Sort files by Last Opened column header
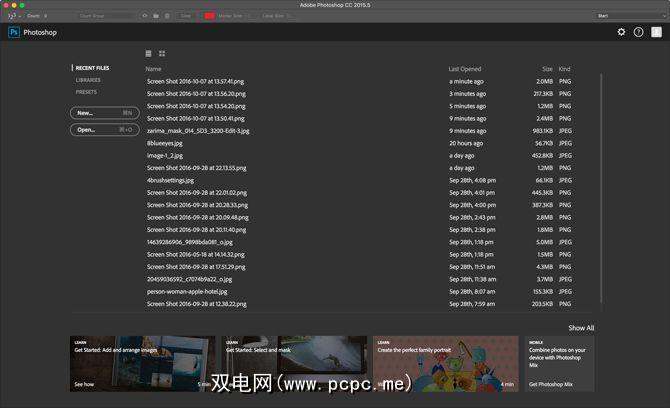 pyautogui.click(x=465, y=69)
